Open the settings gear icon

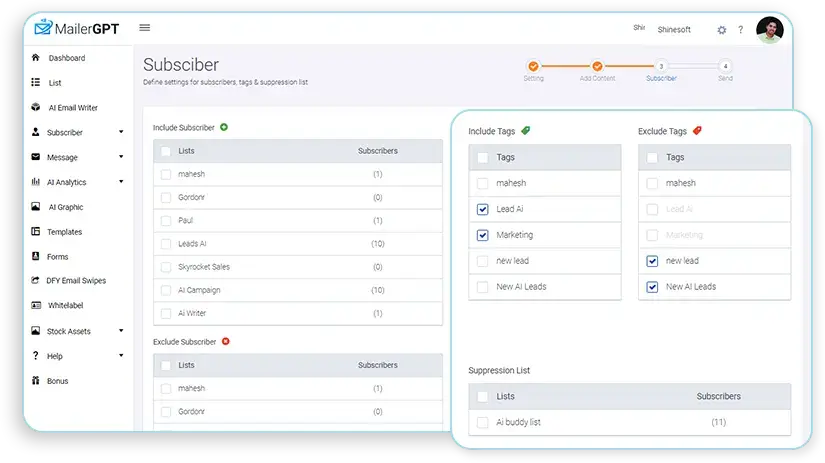click(722, 30)
